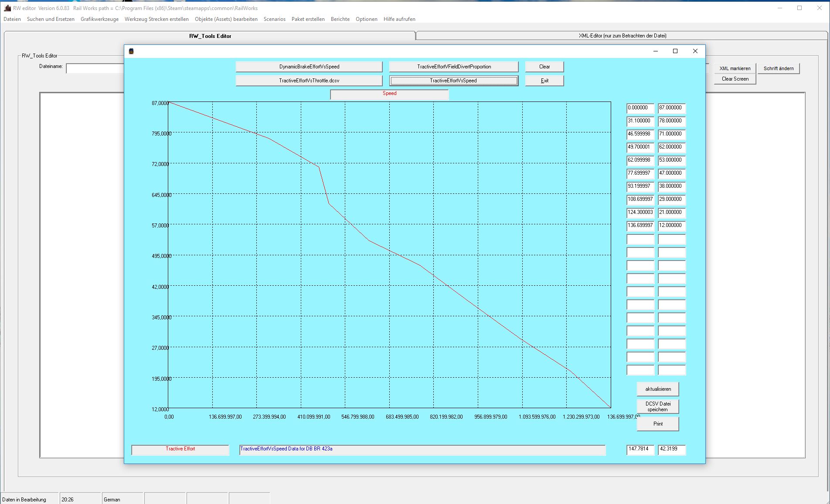Select the RW_Tools Editor tab
830x504 pixels.
coord(210,36)
